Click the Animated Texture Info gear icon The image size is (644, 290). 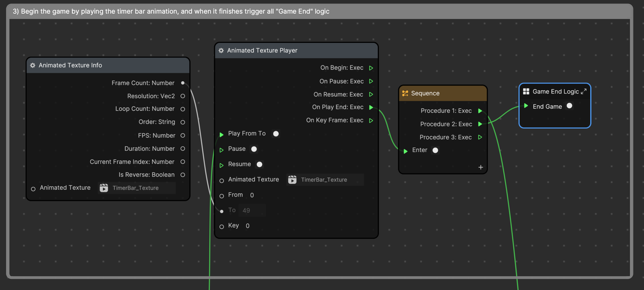click(x=33, y=65)
